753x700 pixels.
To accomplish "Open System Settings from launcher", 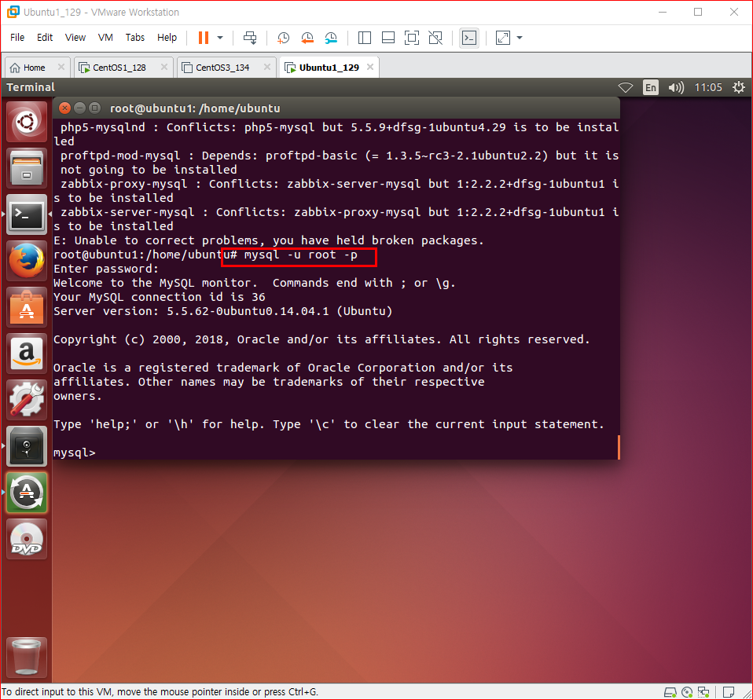I will point(27,400).
